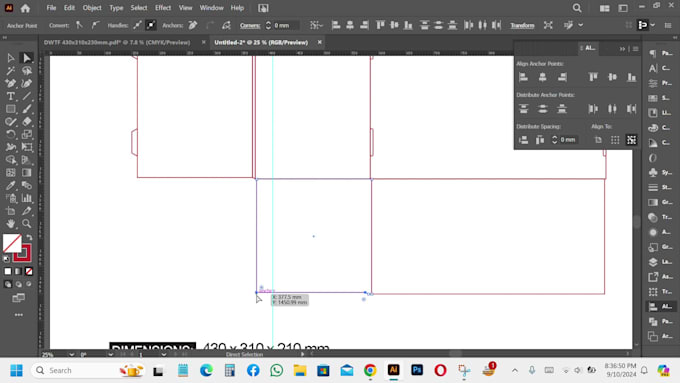Image resolution: width=680 pixels, height=383 pixels.
Task: Select the Paintbrush tool
Action: pos(27,109)
